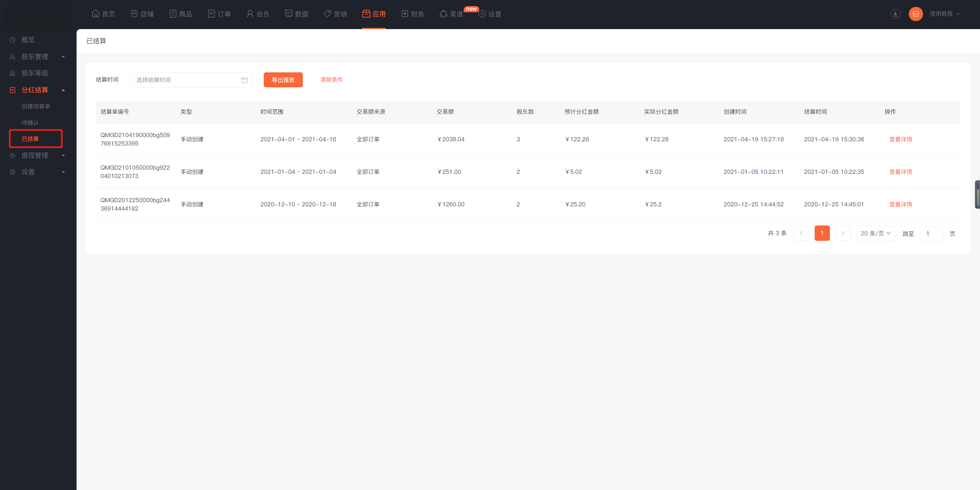Click the 清除条件 link

(332, 80)
